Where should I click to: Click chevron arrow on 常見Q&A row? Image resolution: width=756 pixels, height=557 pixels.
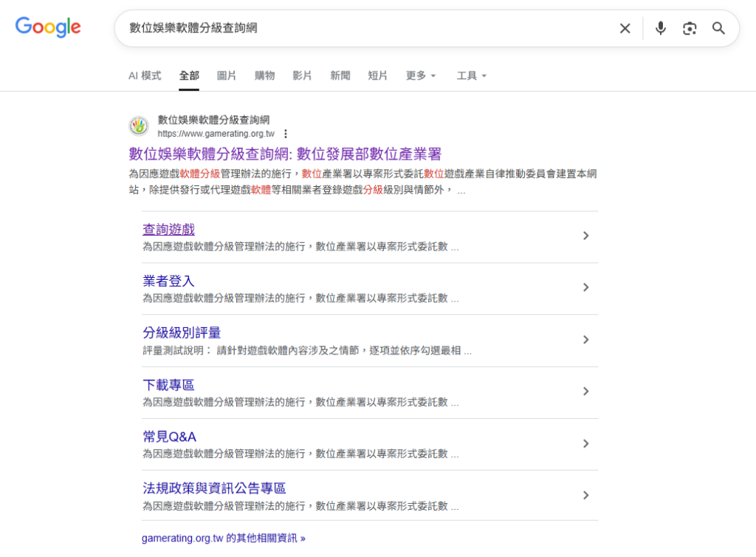point(585,444)
